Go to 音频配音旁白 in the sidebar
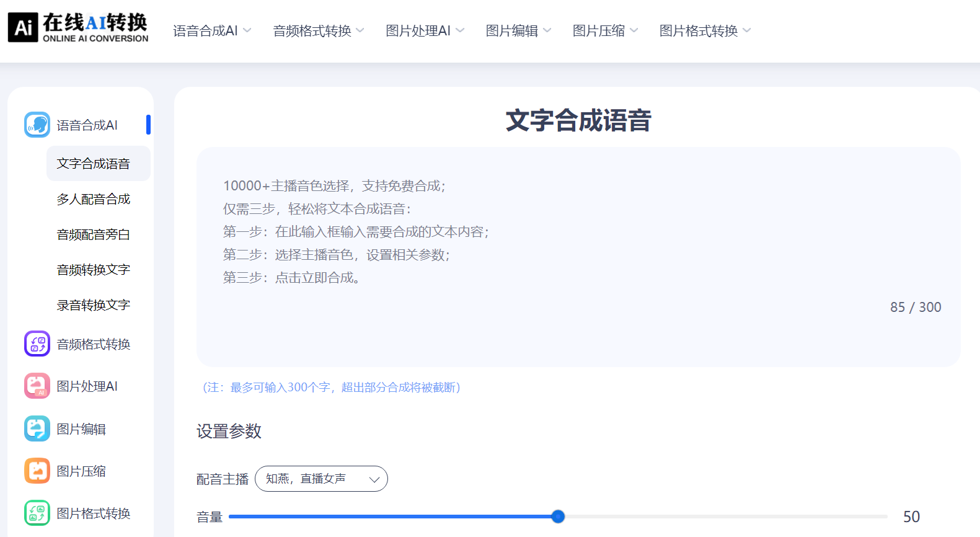 (94, 234)
